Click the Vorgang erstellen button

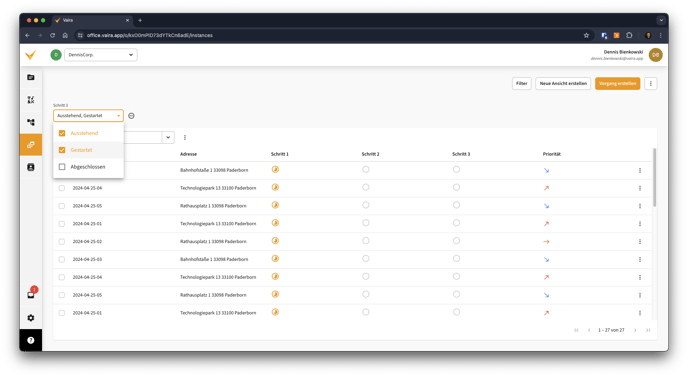[617, 83]
